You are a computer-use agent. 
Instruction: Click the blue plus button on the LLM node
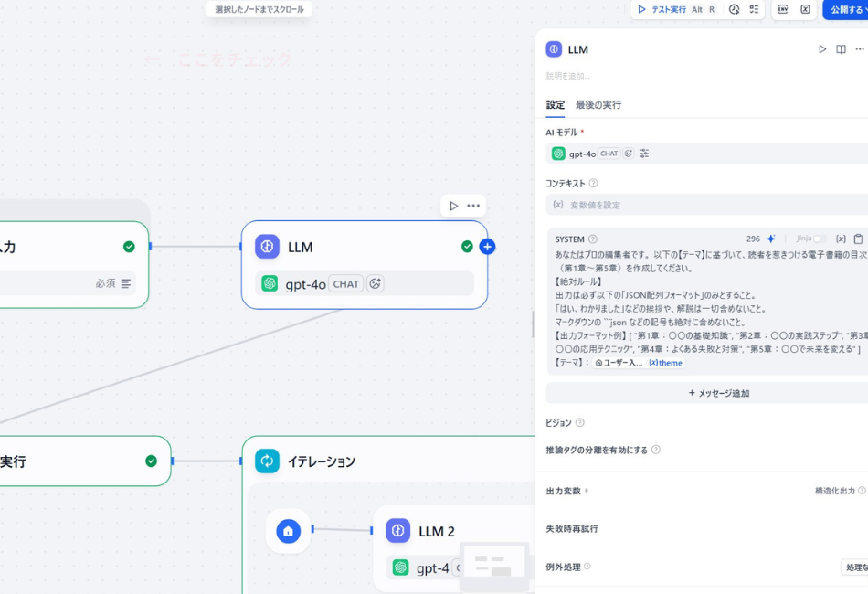487,247
